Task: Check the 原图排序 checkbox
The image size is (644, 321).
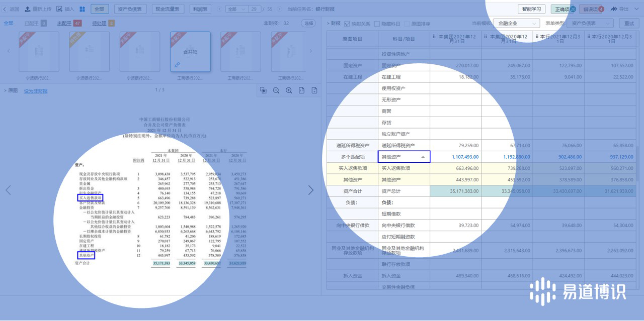Action: pos(407,24)
